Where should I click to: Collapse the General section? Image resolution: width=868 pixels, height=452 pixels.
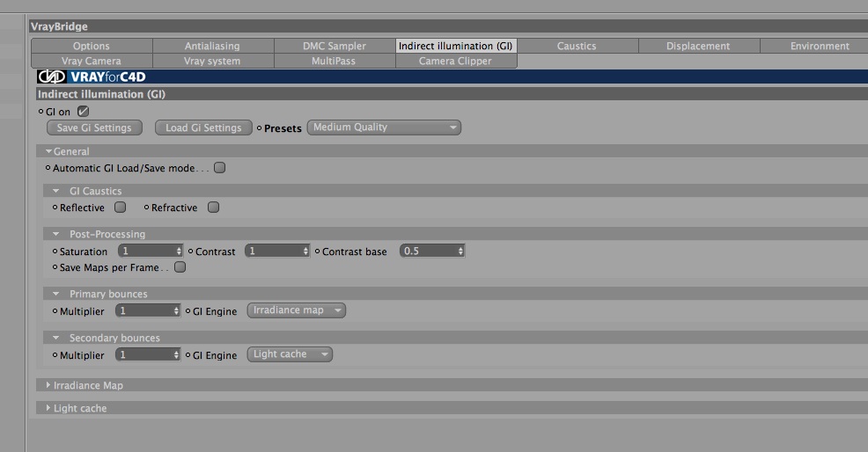click(48, 151)
